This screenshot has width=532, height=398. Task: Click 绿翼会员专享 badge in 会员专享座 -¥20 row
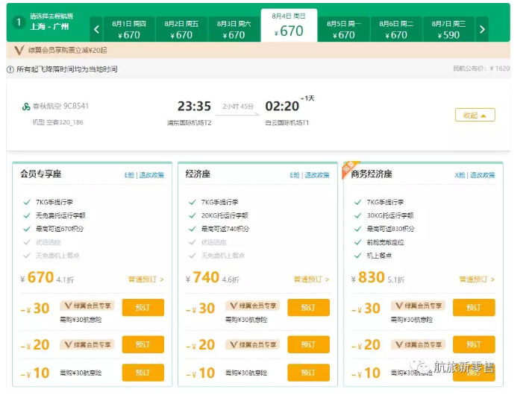(x=87, y=344)
